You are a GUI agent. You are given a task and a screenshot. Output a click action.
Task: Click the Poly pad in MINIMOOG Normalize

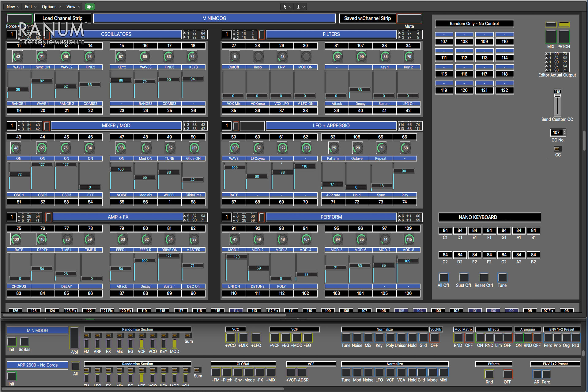coord(390,338)
